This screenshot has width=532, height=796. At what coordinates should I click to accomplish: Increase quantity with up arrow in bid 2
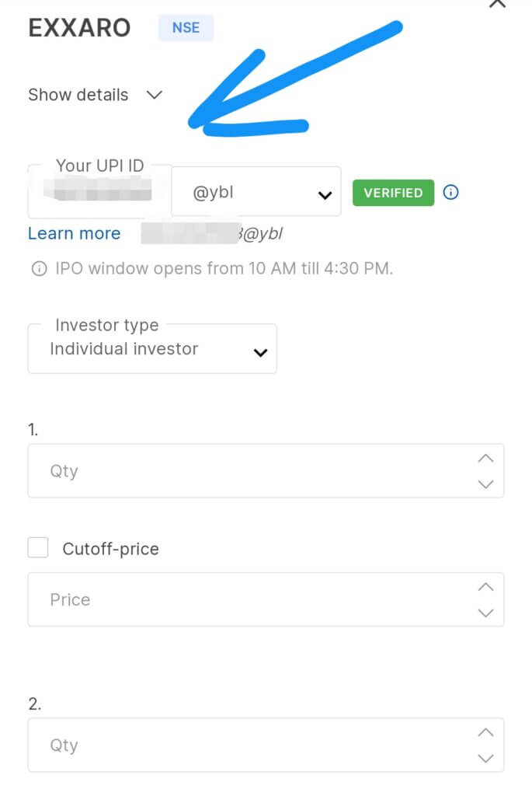tap(485, 732)
